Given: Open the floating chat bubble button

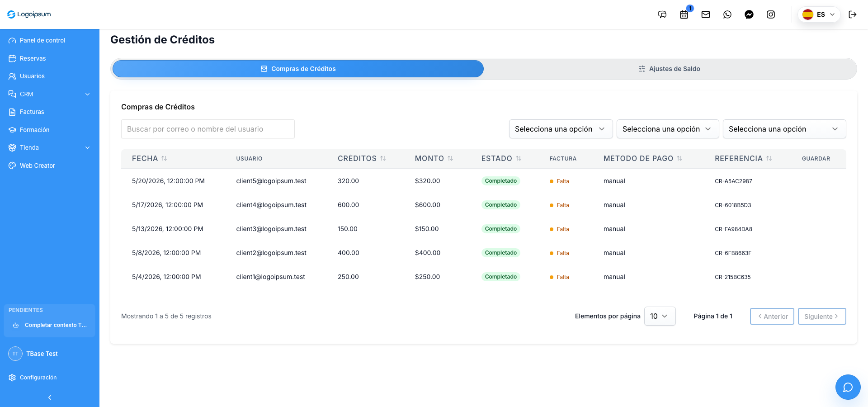Looking at the screenshot, I should (x=848, y=387).
